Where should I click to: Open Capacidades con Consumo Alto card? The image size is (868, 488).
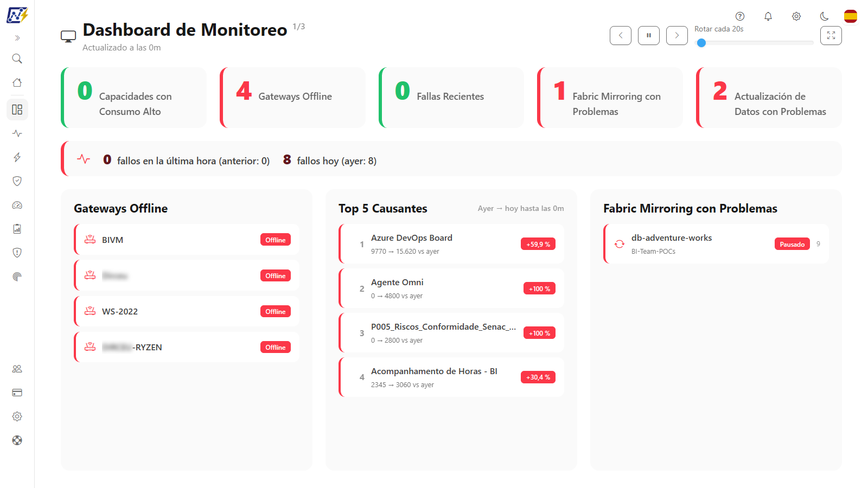click(133, 98)
